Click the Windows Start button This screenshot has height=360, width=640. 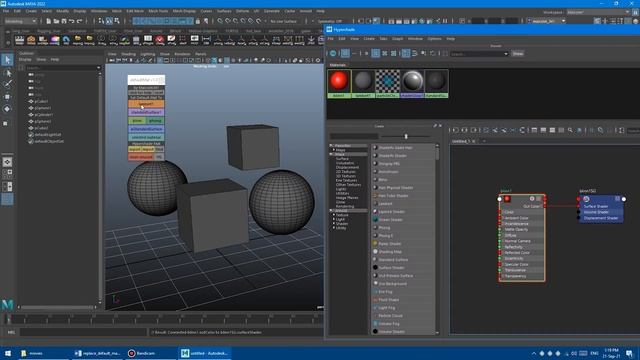[x=8, y=353]
